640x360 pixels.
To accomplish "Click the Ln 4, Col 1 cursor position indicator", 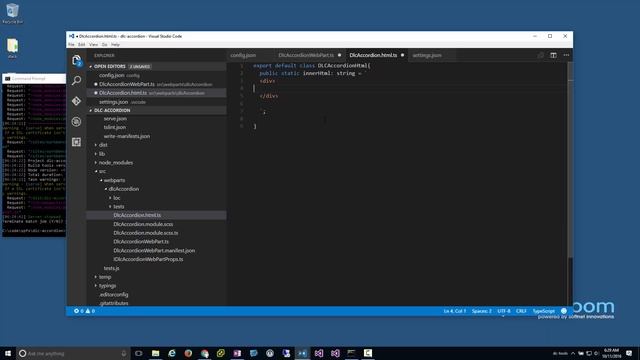I will 455,311.
